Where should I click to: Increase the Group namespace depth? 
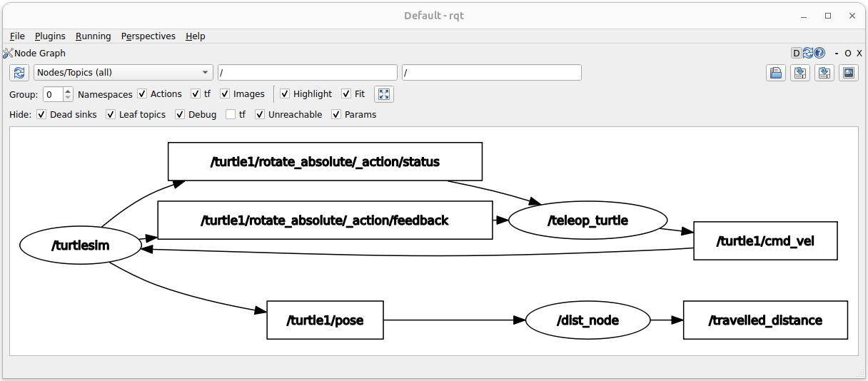coord(68,91)
